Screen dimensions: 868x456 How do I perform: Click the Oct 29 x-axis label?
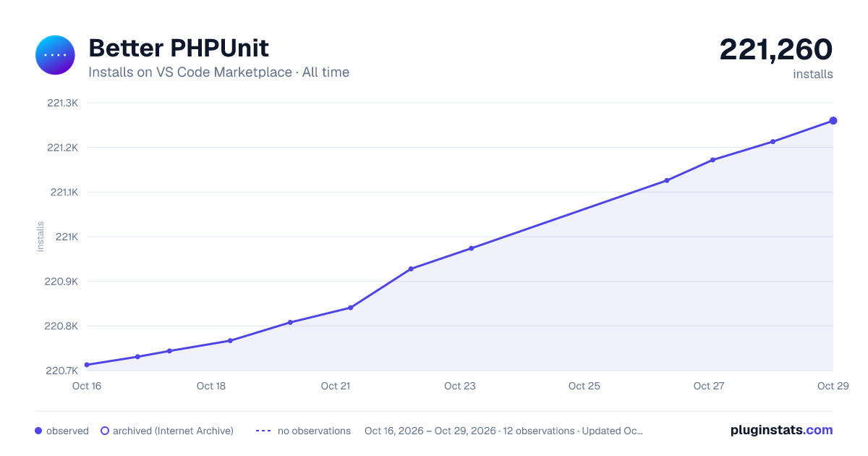click(832, 386)
